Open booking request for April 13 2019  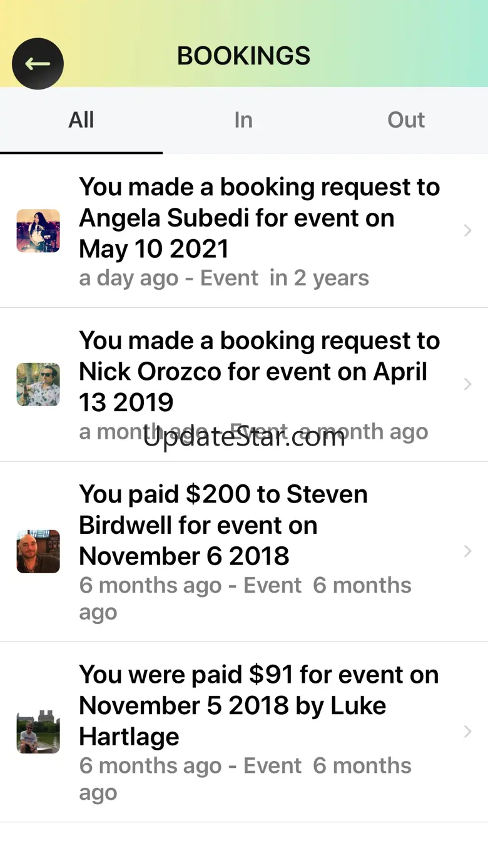[244, 385]
